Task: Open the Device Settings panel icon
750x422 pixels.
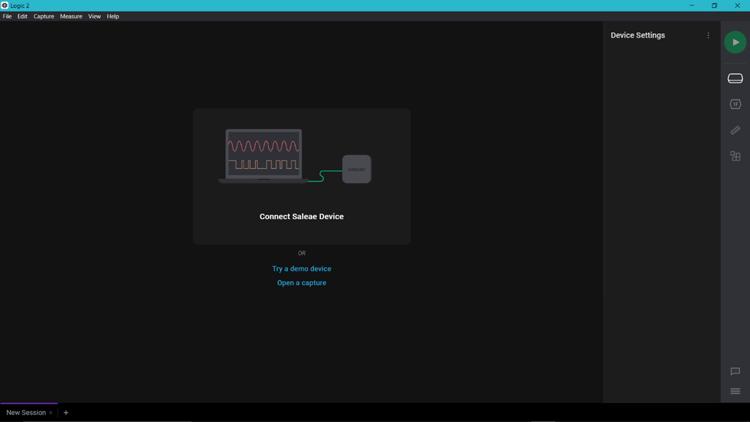Action: 735,78
